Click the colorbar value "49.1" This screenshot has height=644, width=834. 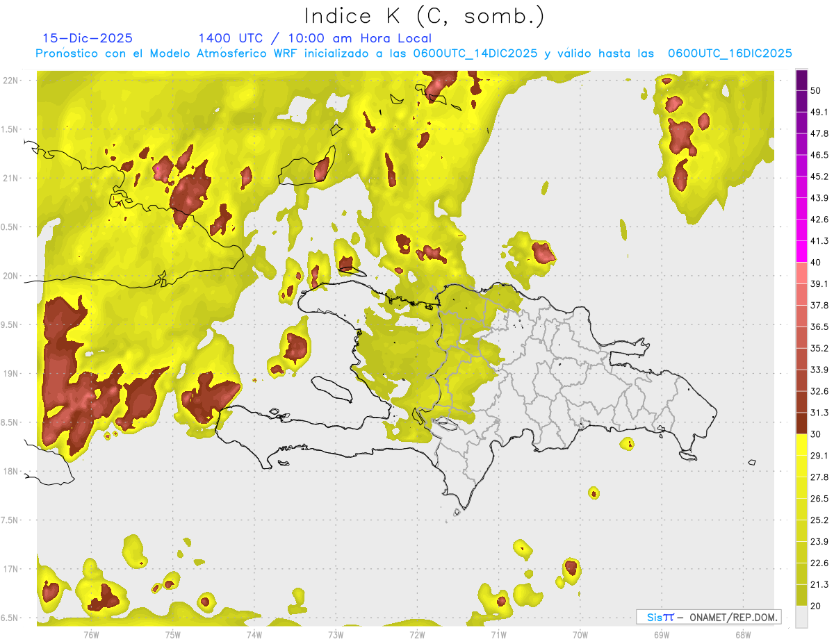click(x=820, y=112)
